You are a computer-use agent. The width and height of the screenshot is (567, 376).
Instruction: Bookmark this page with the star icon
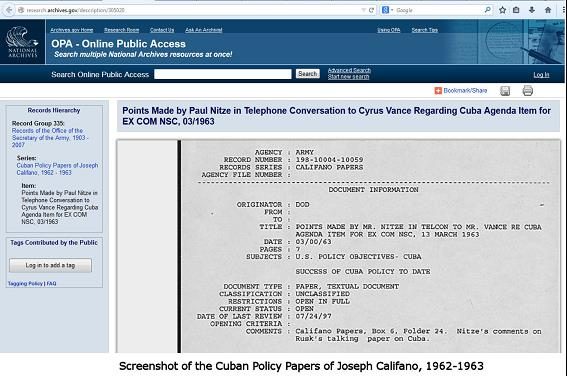point(502,10)
